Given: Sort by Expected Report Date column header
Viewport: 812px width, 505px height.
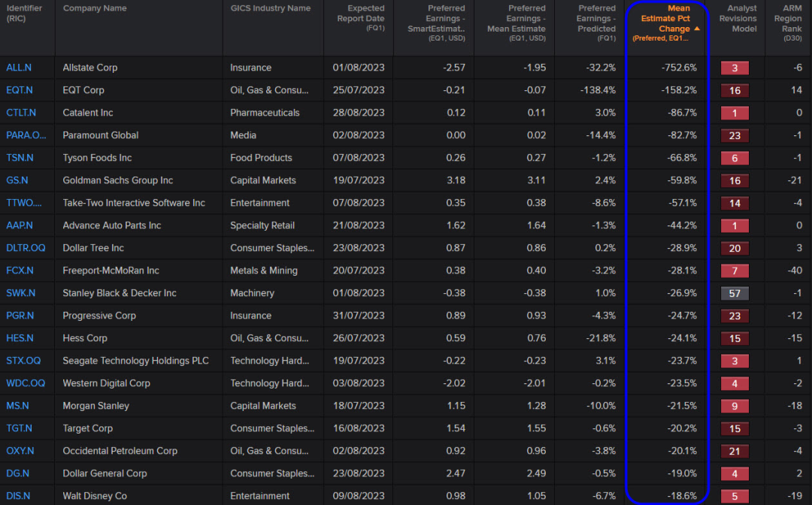Looking at the screenshot, I should tap(360, 17).
